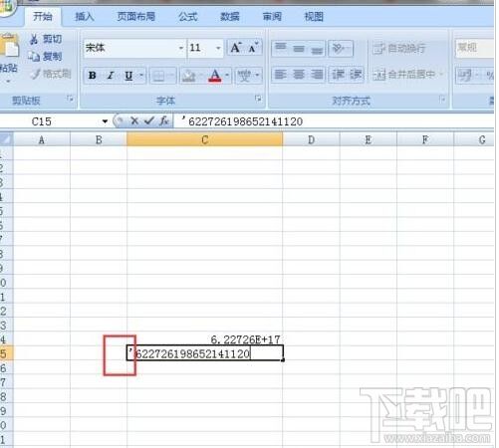Image resolution: width=499 pixels, height=448 pixels.
Task: Click the fx insert function icon
Action: point(164,121)
